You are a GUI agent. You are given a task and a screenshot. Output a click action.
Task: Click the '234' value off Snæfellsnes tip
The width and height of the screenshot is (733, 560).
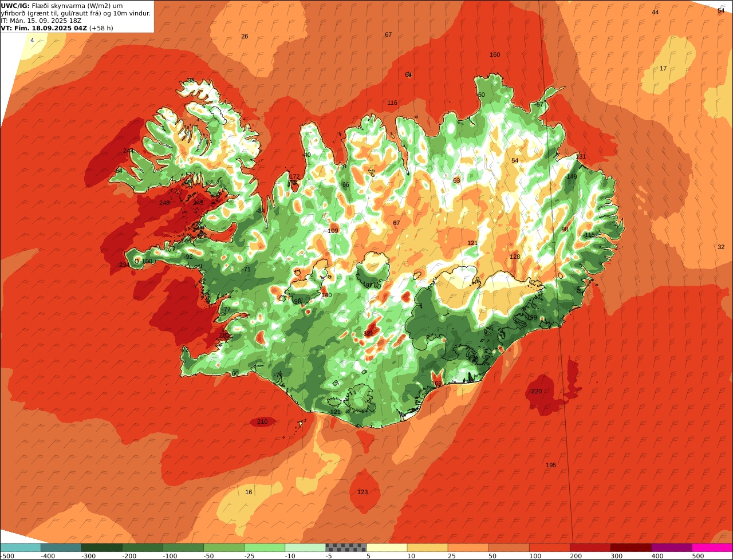[124, 265]
